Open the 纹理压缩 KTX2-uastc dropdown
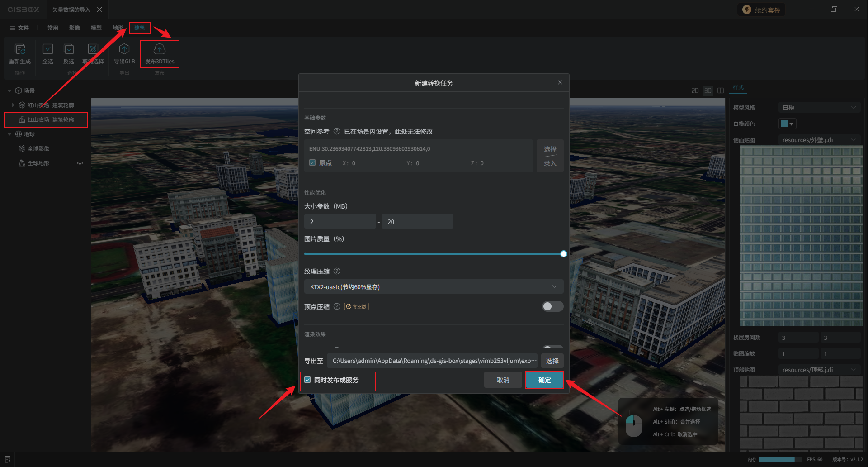868x467 pixels. [433, 287]
